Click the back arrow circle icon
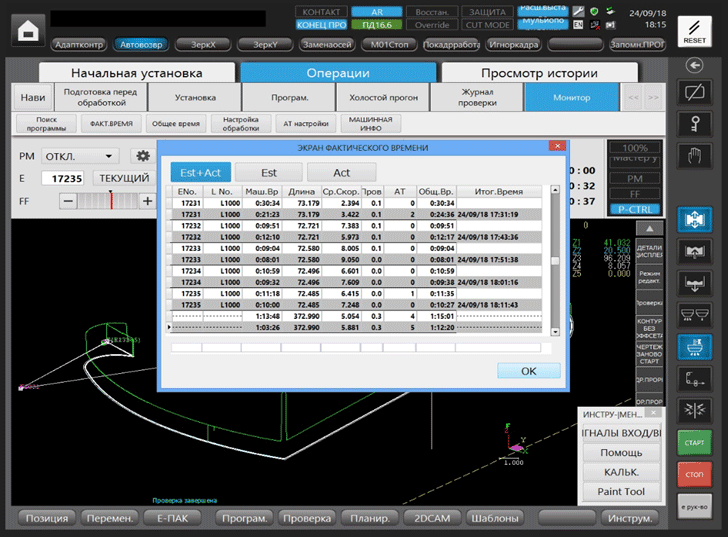This screenshot has width=728, height=537. tap(694, 65)
